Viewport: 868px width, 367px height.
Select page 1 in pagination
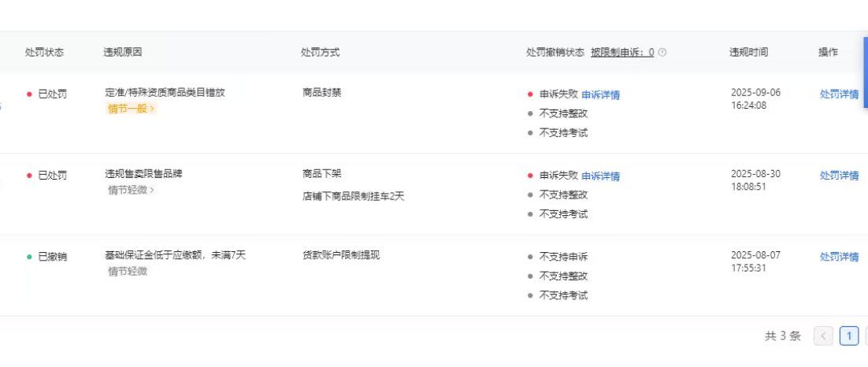848,336
